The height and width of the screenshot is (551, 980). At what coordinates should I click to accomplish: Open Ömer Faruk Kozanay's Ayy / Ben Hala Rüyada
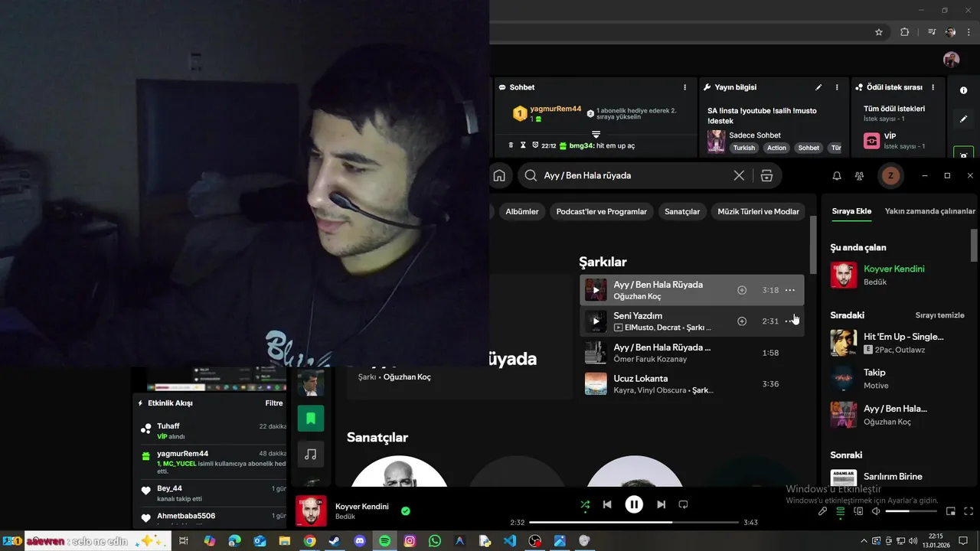point(691,353)
